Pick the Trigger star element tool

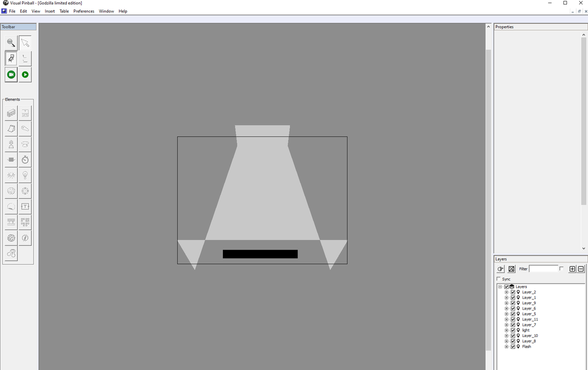pyautogui.click(x=11, y=175)
